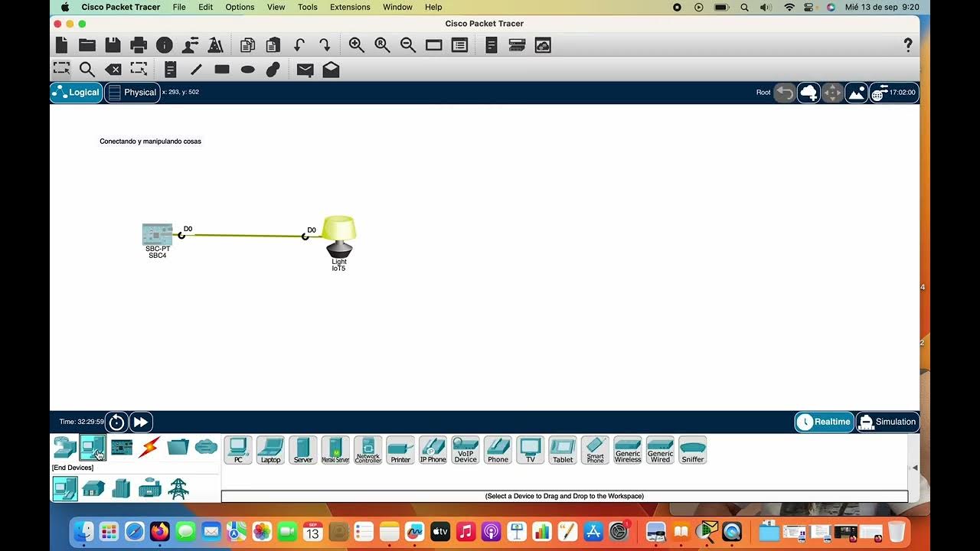The height and width of the screenshot is (551, 980).
Task: Pick the Printer device
Action: click(x=400, y=450)
